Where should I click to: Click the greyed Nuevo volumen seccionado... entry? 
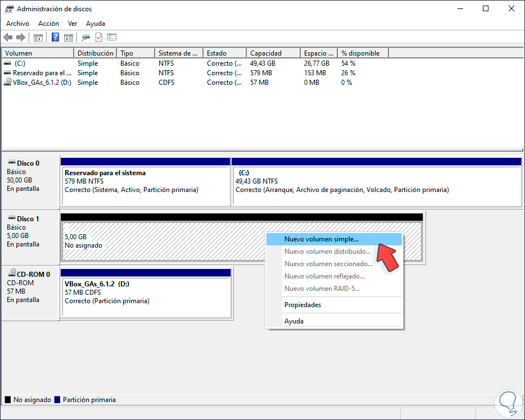pyautogui.click(x=334, y=264)
